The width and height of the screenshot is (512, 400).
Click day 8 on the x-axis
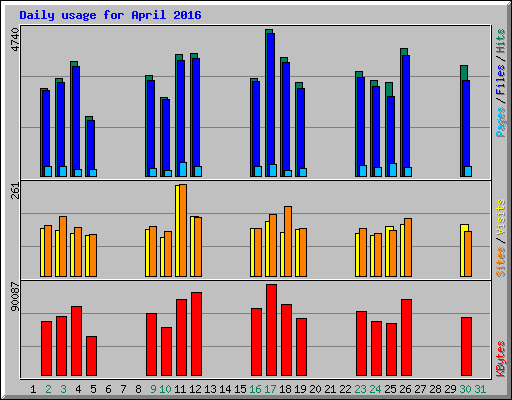point(138,389)
